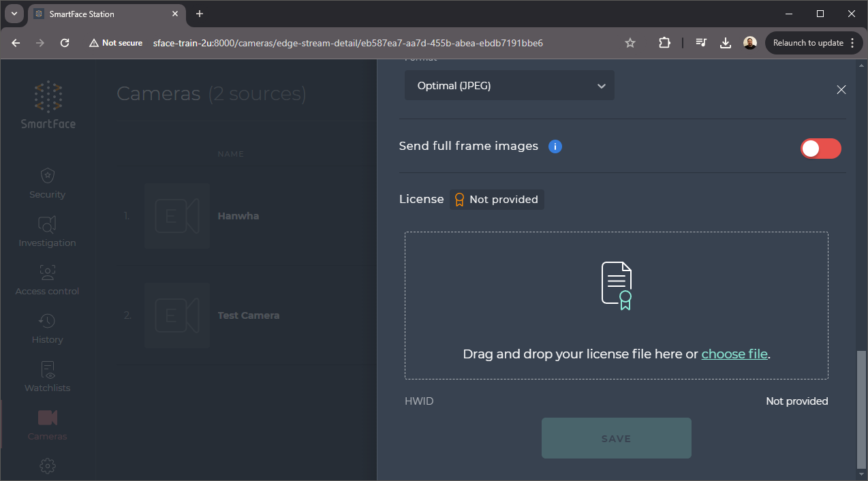The height and width of the screenshot is (481, 868).
Task: Click the license file drop zone text
Action: [x=617, y=354]
